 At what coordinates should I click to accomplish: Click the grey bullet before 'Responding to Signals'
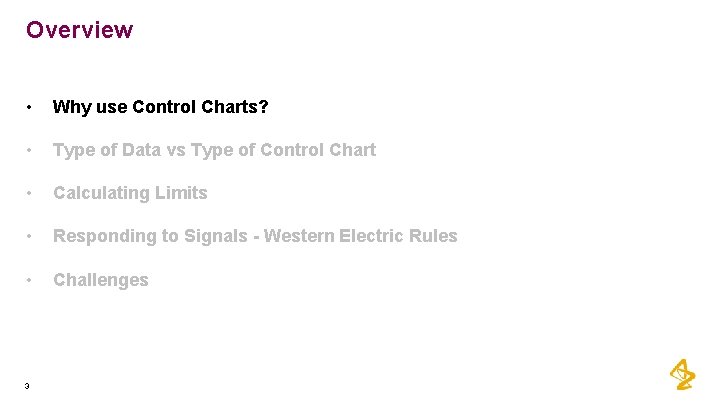[x=29, y=236]
